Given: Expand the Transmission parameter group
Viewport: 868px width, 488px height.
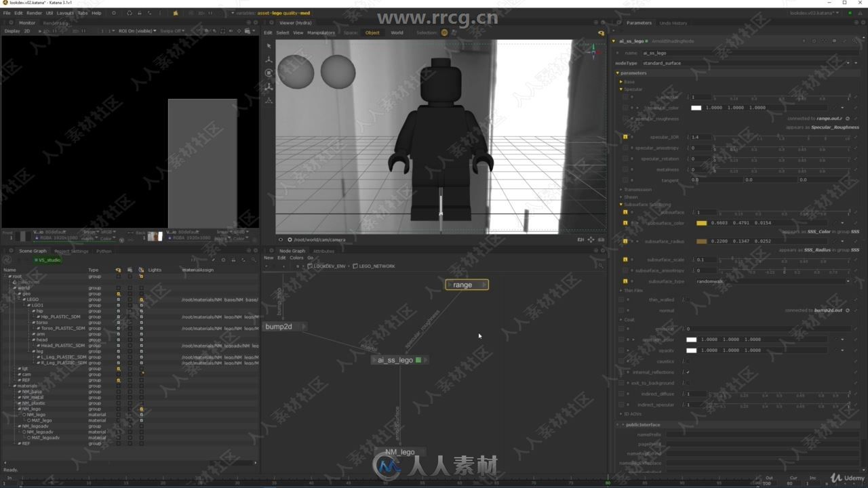Looking at the screenshot, I should [620, 190].
